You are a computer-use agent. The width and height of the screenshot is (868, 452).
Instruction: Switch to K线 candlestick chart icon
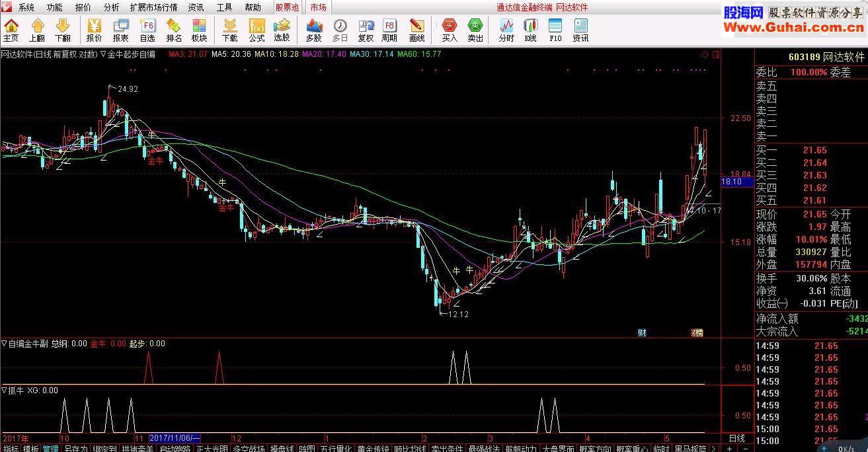[530, 30]
